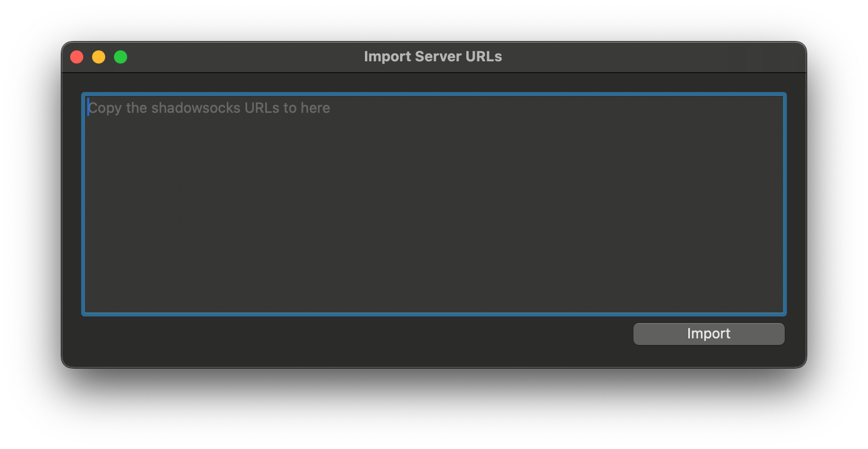Viewport: 868px width, 449px height.
Task: Zoom the window with the green button
Action: pyautogui.click(x=121, y=57)
